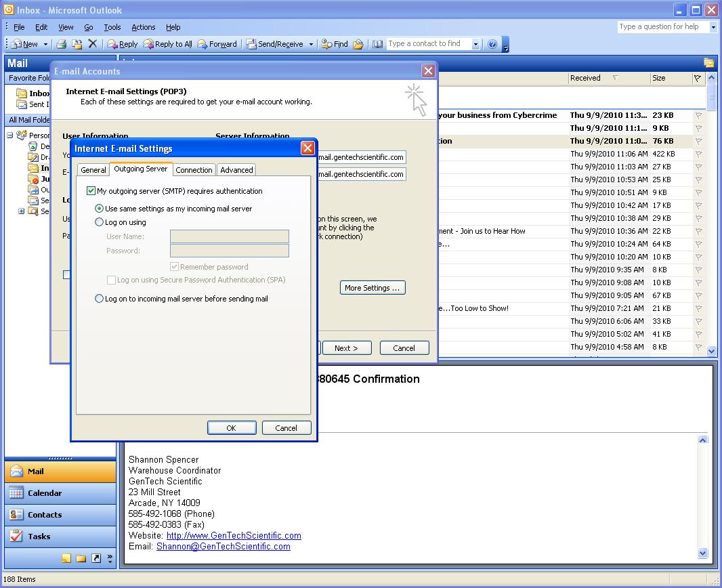Image resolution: width=722 pixels, height=588 pixels.
Task: Click the reading pane scroll down arrow
Action: click(x=702, y=553)
